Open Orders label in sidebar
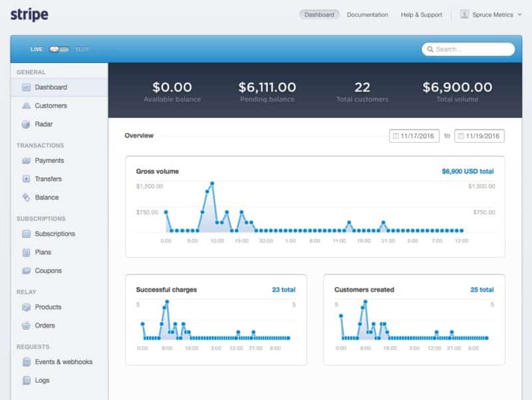Viewport: 532px width, 400px height. coord(45,326)
